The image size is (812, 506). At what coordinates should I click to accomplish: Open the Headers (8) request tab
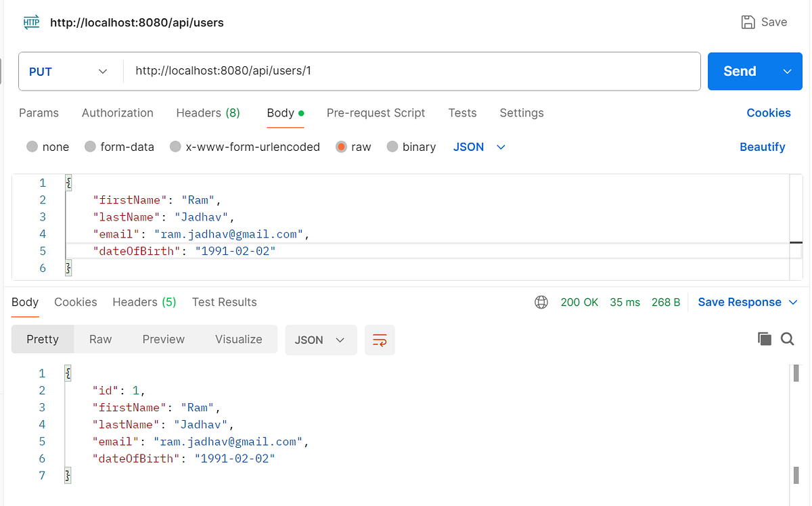[x=208, y=113]
